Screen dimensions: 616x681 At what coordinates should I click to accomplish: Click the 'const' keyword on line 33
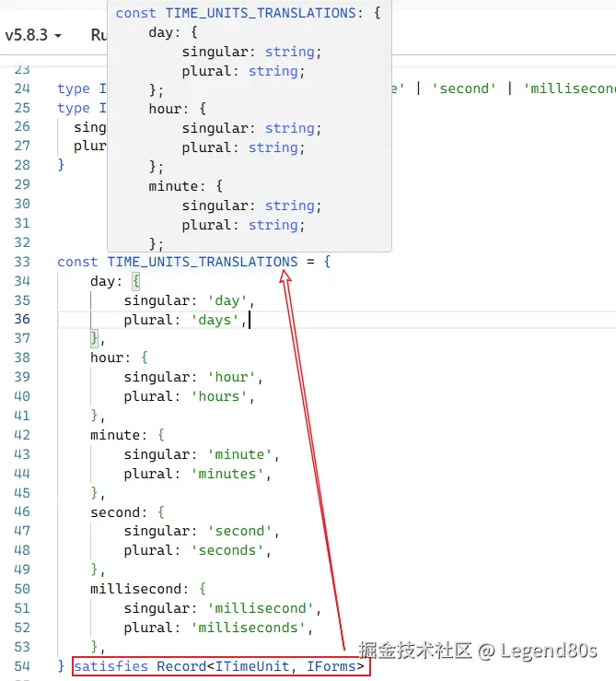tap(77, 262)
